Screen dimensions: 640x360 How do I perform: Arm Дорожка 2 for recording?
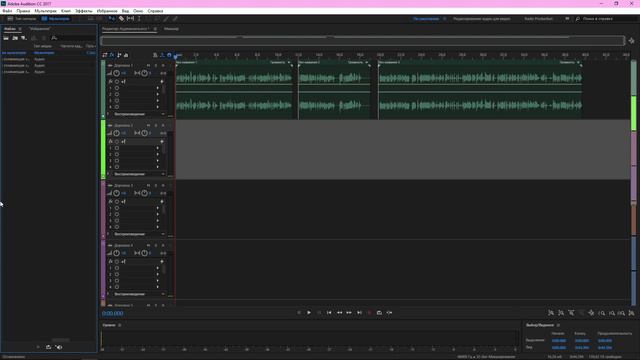coord(163,125)
